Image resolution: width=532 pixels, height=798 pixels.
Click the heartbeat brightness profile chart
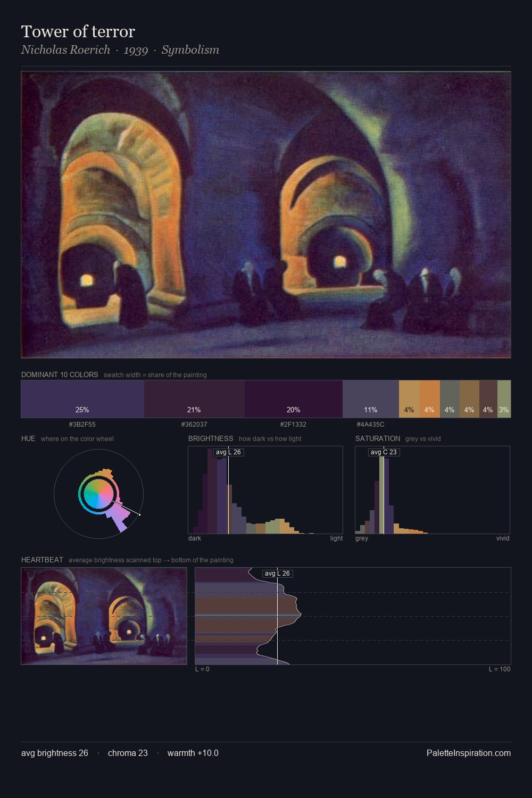tap(353, 616)
